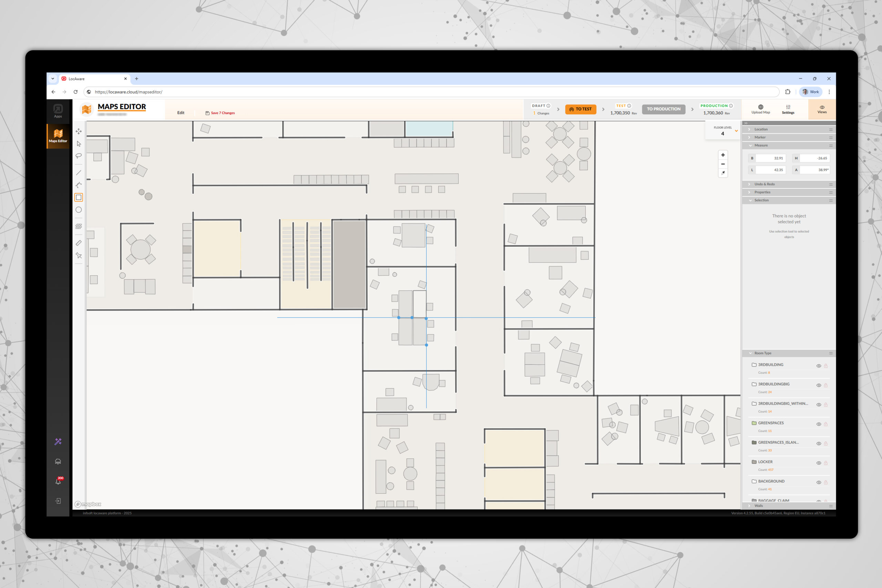
Task: Open the Edit menu
Action: point(181,113)
